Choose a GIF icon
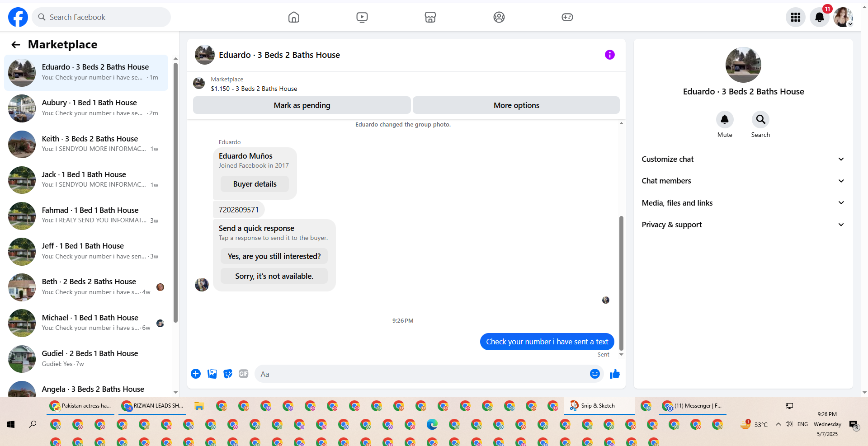Image resolution: width=868 pixels, height=446 pixels. pos(244,374)
